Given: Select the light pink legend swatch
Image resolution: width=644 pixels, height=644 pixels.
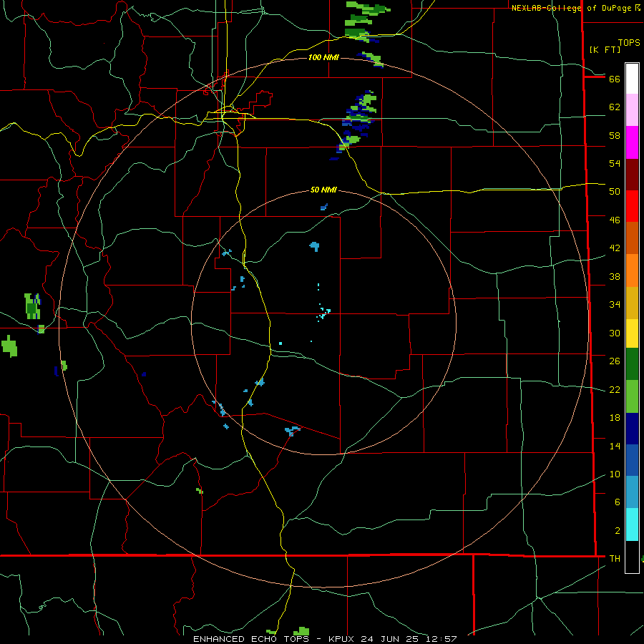Looking at the screenshot, I should click(632, 109).
